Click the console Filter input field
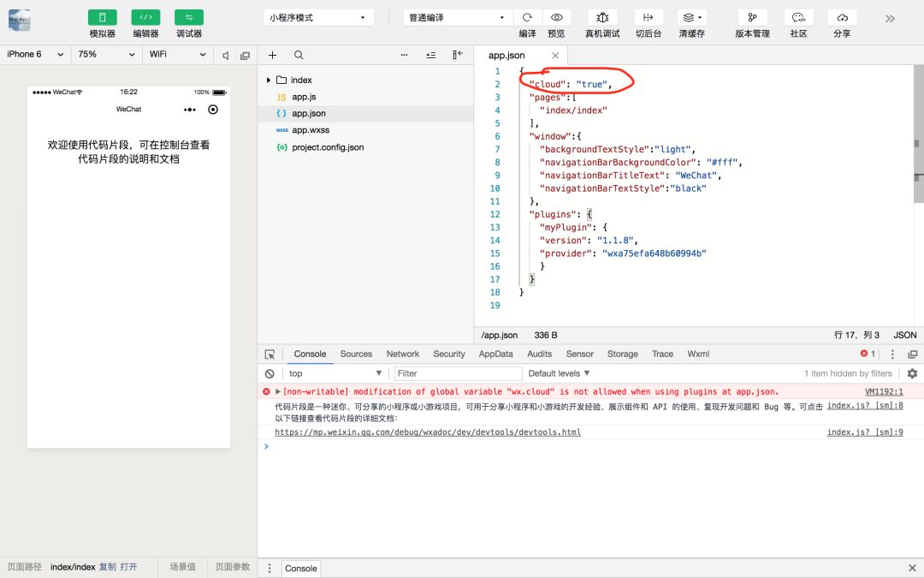 (458, 373)
